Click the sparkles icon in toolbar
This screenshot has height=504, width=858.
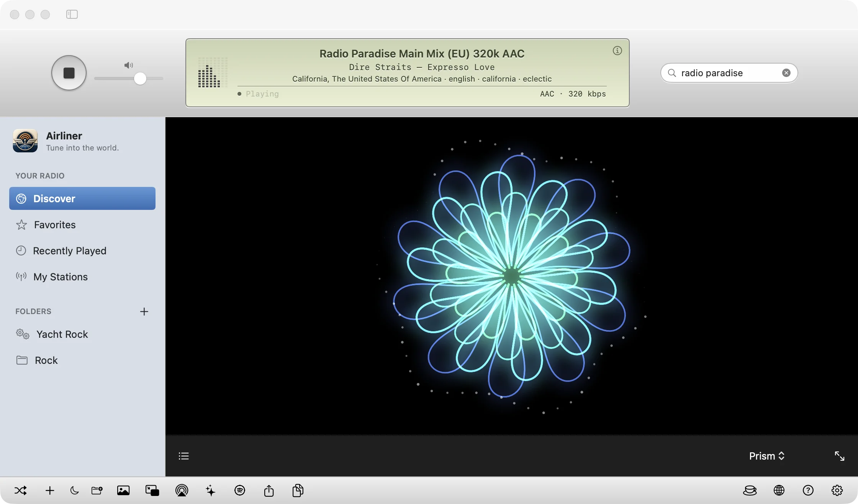pyautogui.click(x=210, y=490)
